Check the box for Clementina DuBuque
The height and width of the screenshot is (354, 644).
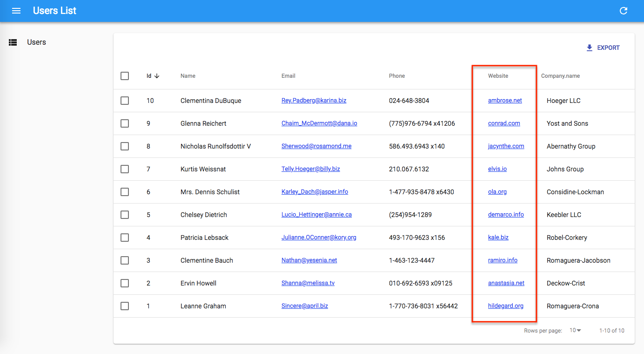(x=125, y=101)
